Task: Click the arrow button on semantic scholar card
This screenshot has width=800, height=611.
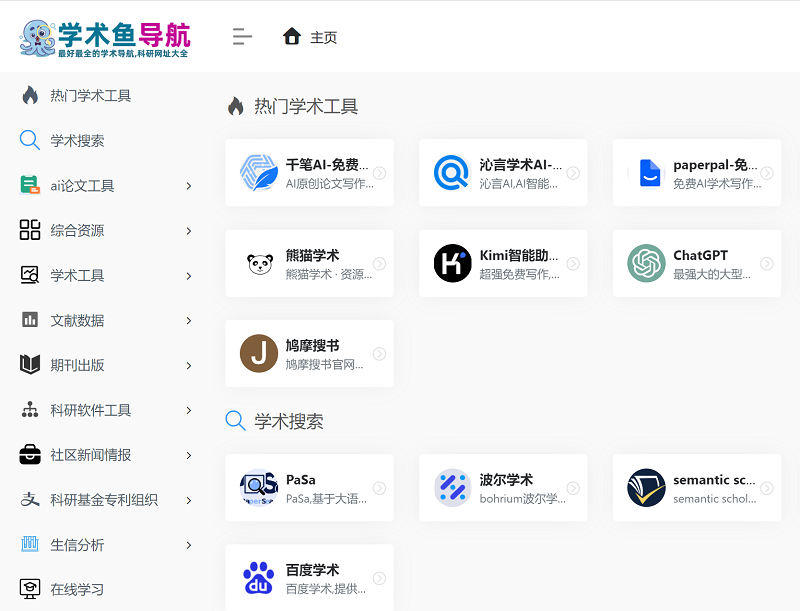Action: (x=767, y=488)
